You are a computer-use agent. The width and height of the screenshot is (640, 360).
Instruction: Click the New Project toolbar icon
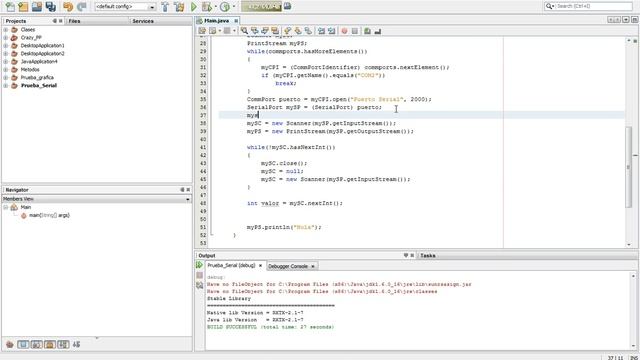(x=23, y=7)
